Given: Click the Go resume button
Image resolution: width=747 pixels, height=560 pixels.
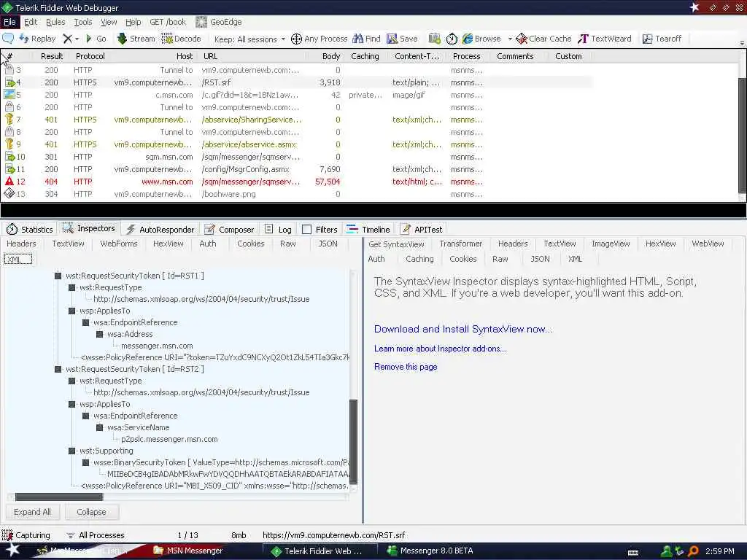Looking at the screenshot, I should (96, 39).
